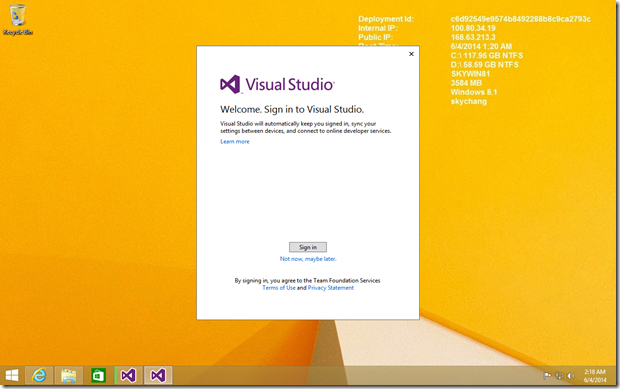Click the 'C:\ 117.95 GB NTFS' text
This screenshot has height=389, width=620.
487,56
